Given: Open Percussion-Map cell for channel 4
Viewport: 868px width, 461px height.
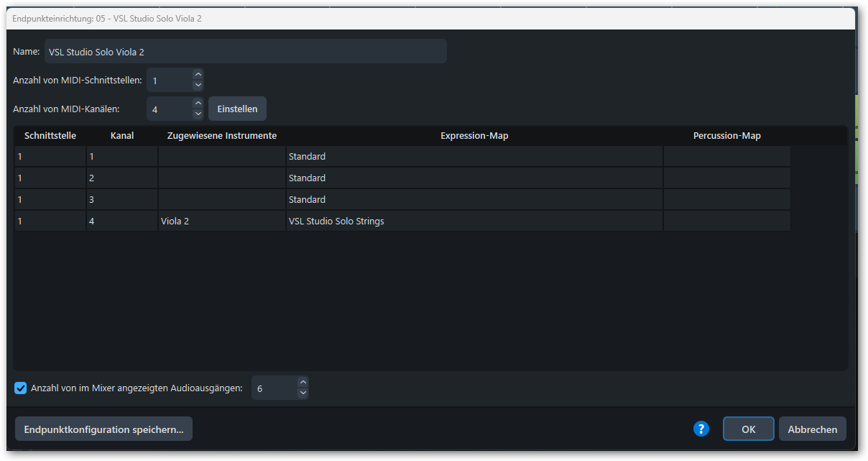Looking at the screenshot, I should (727, 221).
